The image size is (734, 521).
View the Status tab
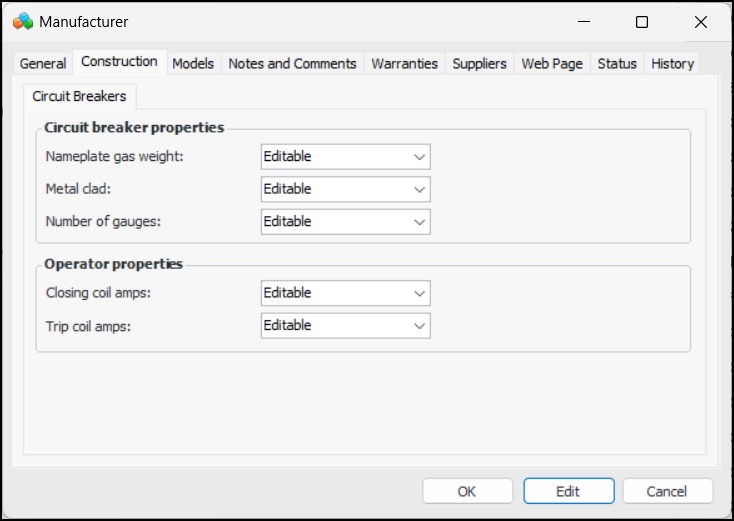tap(617, 64)
